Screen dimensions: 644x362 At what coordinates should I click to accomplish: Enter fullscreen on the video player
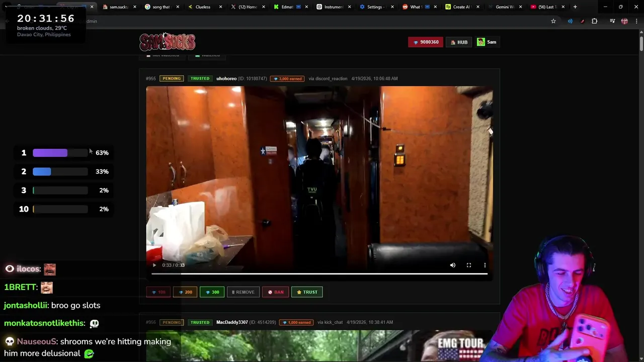point(469,265)
